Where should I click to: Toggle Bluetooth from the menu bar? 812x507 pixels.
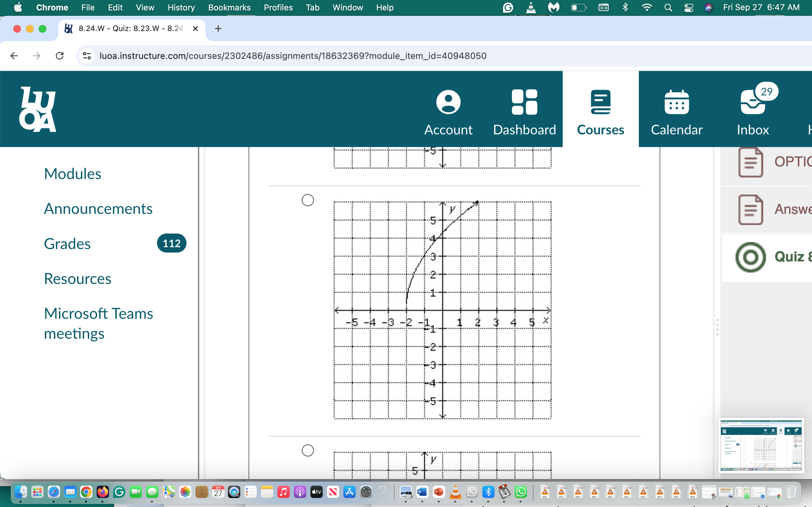(625, 7)
